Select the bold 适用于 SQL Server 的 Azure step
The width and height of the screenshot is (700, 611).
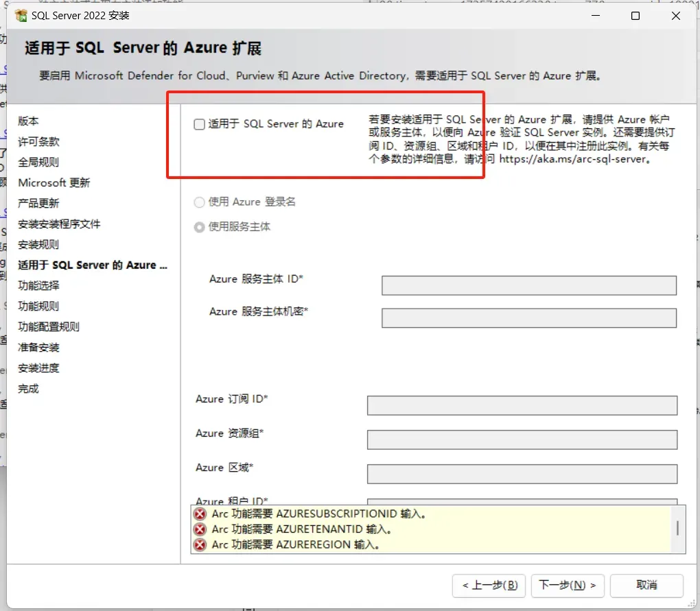click(x=93, y=265)
